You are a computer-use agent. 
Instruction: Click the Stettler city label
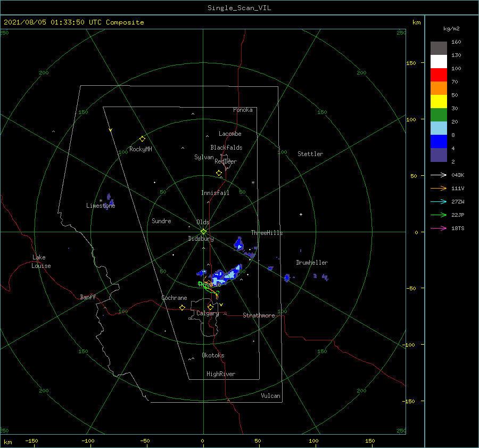[310, 154]
